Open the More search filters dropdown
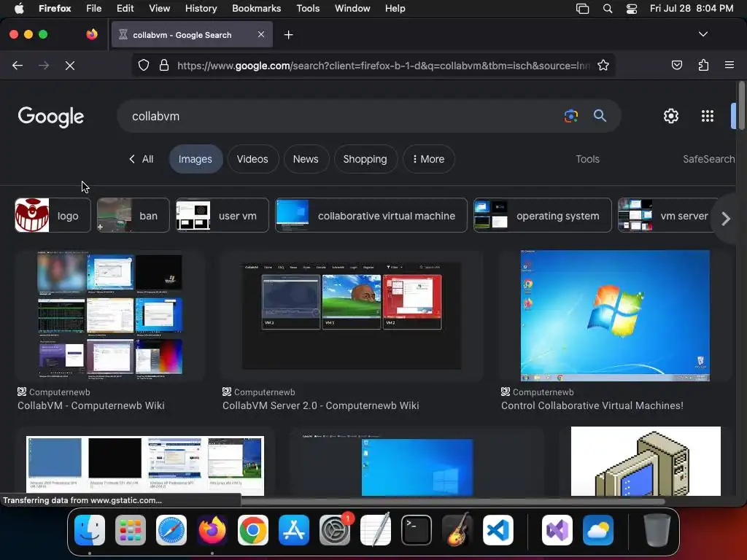The width and height of the screenshot is (747, 560). (x=428, y=159)
